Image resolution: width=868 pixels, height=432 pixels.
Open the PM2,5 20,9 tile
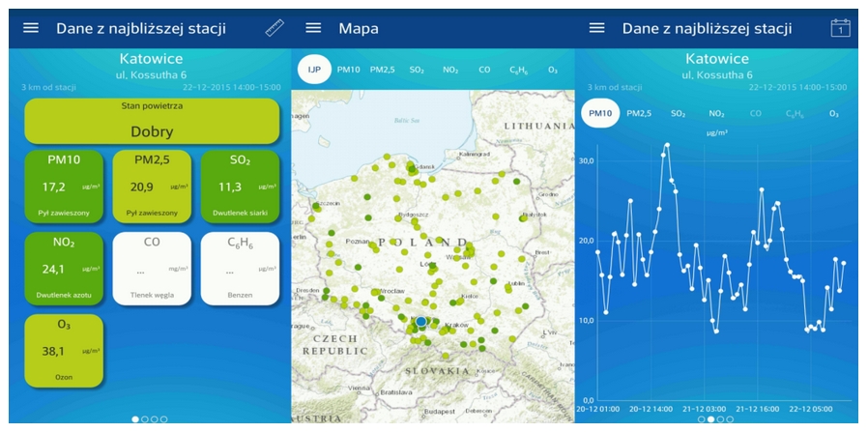click(152, 187)
